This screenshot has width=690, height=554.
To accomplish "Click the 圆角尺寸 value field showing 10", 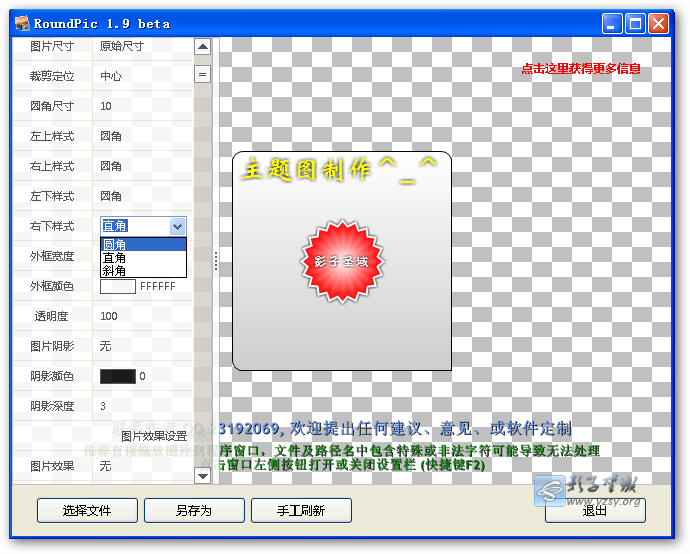I will pos(106,106).
